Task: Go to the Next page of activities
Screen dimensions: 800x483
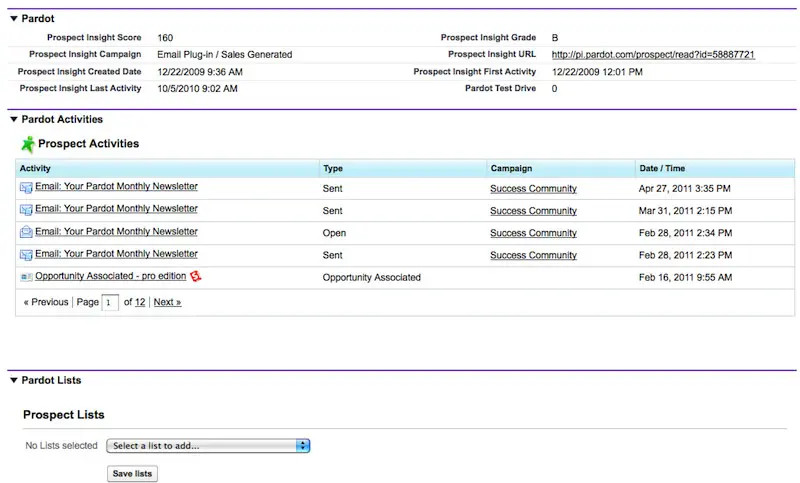Action: click(167, 302)
